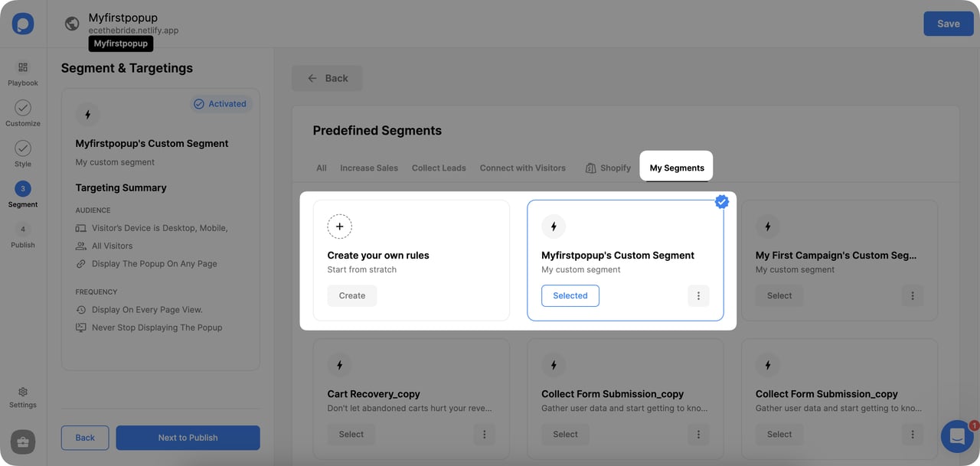
Task: Click the ecethebride.netlify.app domain text
Action: (x=133, y=31)
